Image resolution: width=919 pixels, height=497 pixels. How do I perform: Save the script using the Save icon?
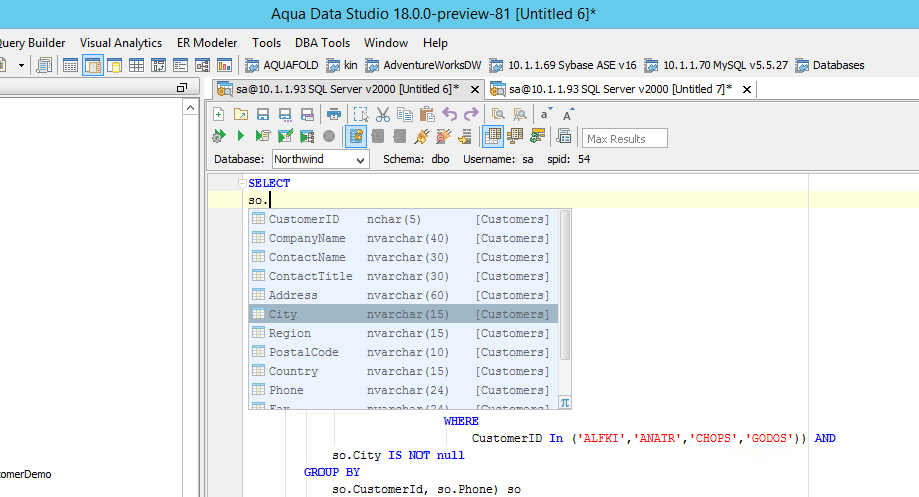coord(263,114)
